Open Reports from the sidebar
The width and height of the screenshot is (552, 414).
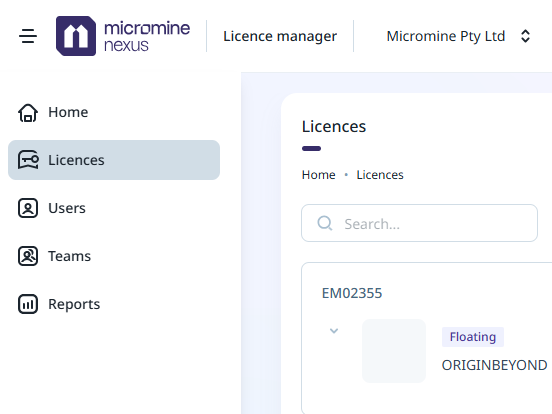[114, 304]
